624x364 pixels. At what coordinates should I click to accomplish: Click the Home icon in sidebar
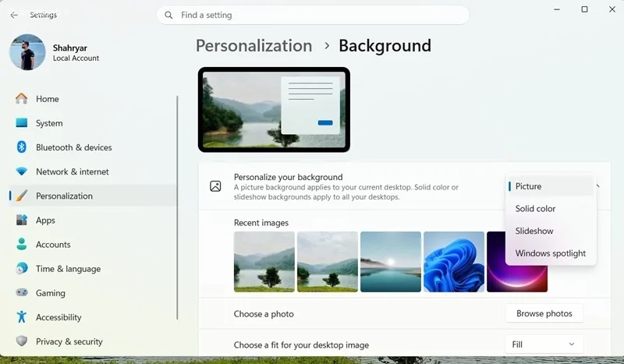tap(22, 99)
